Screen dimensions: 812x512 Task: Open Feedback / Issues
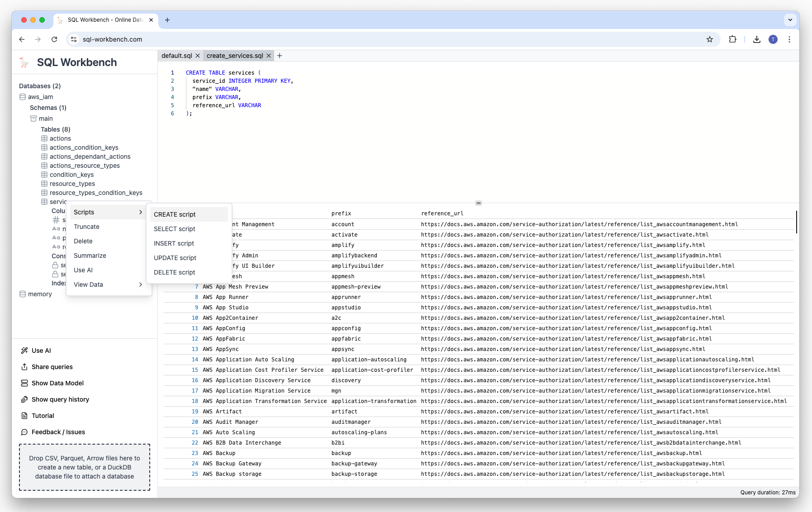58,432
